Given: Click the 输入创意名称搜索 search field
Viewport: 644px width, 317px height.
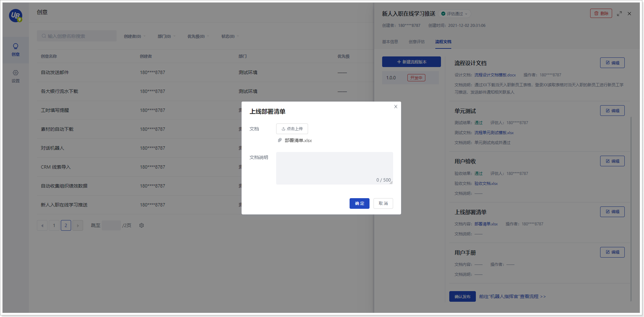Looking at the screenshot, I should (x=77, y=36).
